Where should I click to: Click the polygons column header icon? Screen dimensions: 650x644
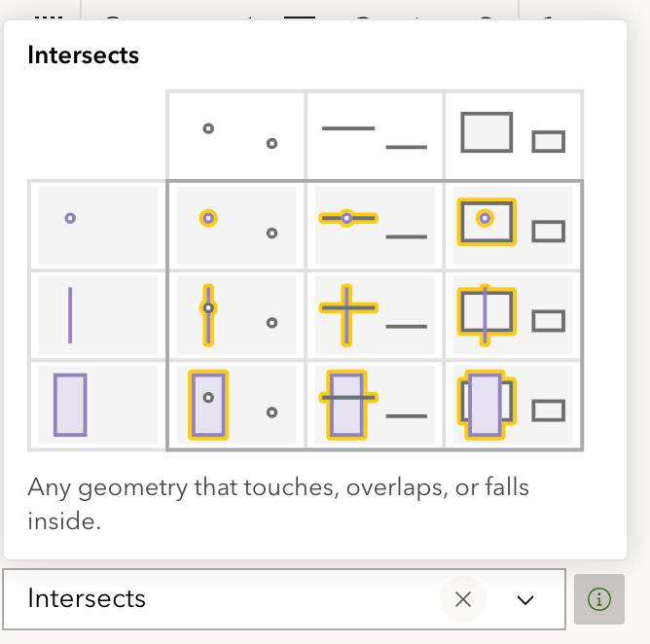point(513,135)
